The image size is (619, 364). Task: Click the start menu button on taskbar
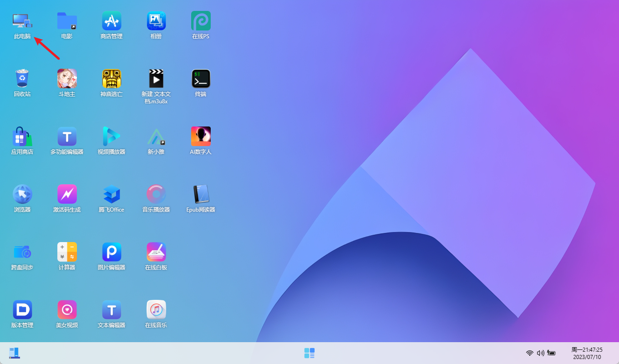309,353
